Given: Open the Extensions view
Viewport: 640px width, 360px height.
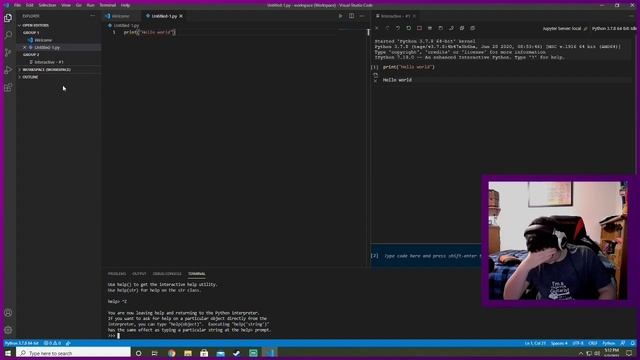Looking at the screenshot, I should point(8,87).
